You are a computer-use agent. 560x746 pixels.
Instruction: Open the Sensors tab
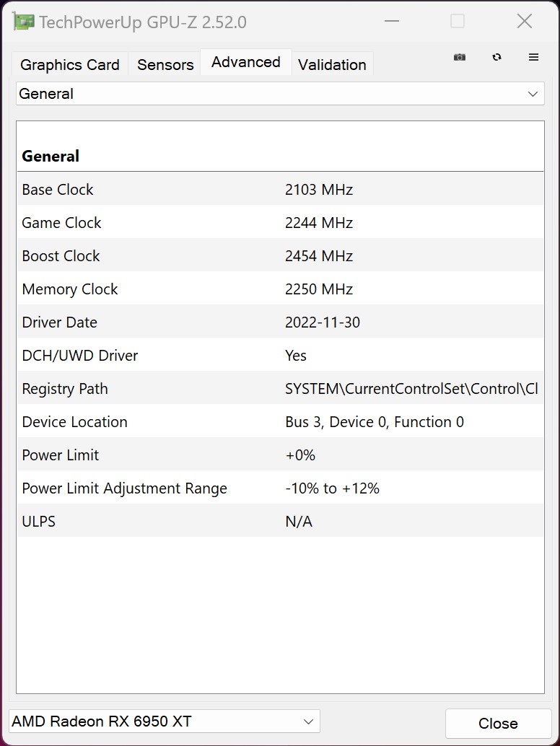click(x=165, y=65)
